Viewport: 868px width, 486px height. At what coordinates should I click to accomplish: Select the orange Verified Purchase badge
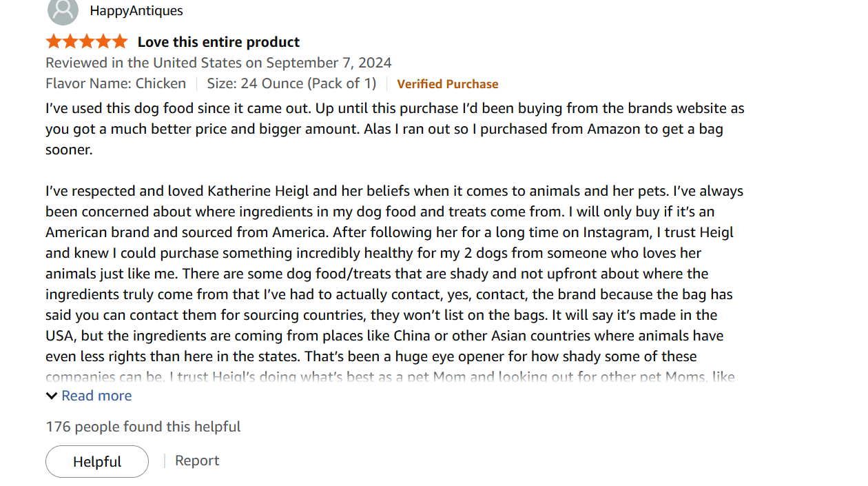[447, 83]
